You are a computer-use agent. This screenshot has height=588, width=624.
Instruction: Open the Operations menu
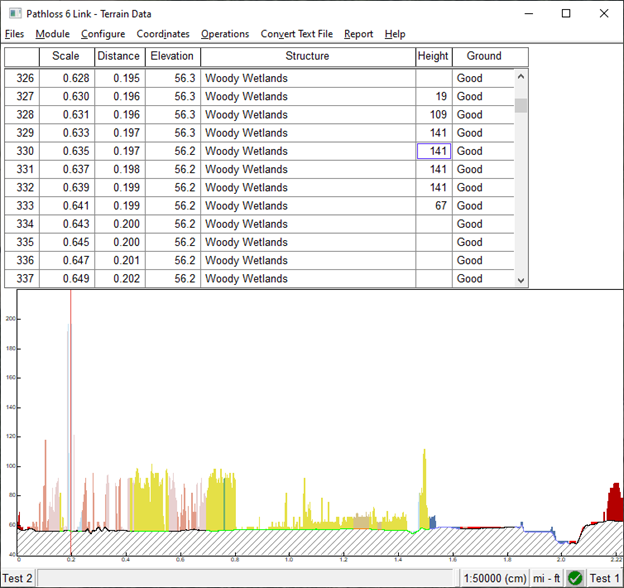(x=225, y=34)
